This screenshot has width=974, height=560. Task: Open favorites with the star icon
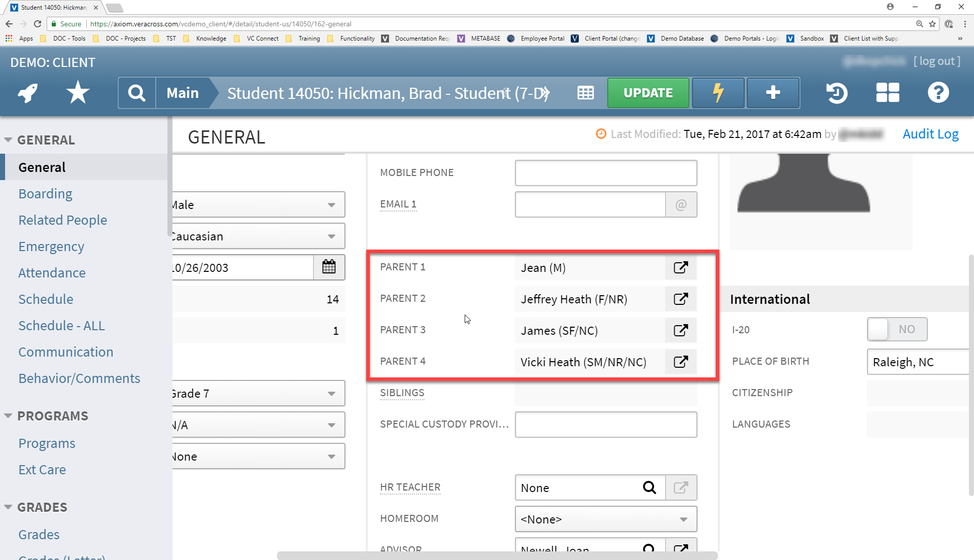pyautogui.click(x=78, y=93)
